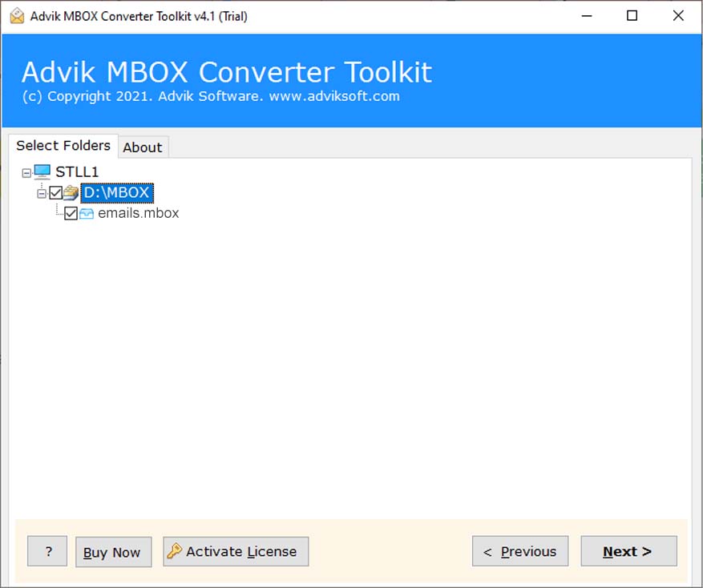
Task: Click the copyright www.adviksoft.com text
Action: pos(211,96)
